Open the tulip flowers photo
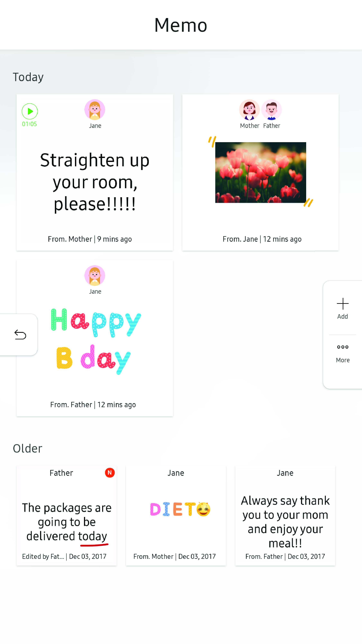This screenshot has height=644, width=362. click(261, 172)
